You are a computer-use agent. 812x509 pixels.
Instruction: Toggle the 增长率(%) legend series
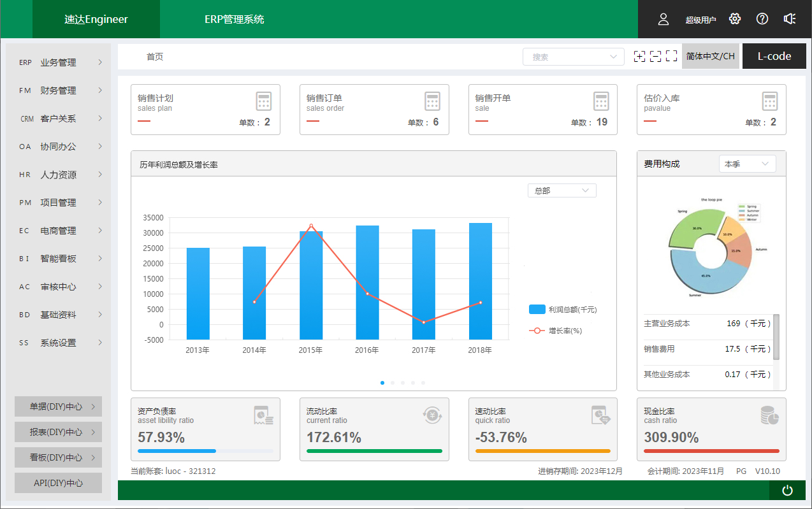click(555, 331)
